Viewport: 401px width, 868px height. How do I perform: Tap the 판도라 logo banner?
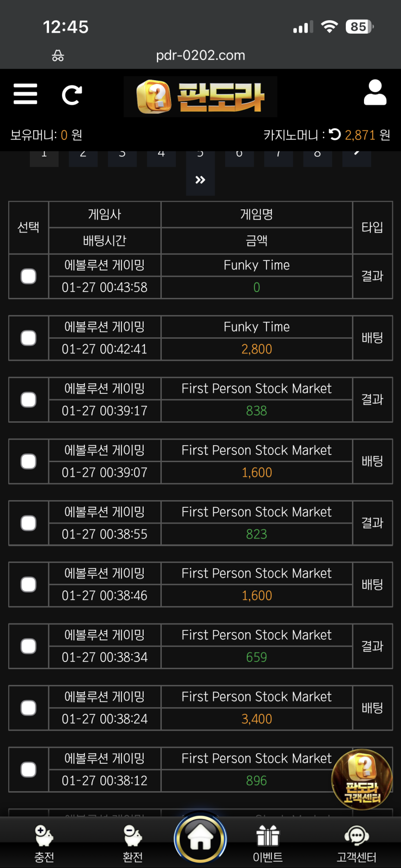tap(200, 97)
